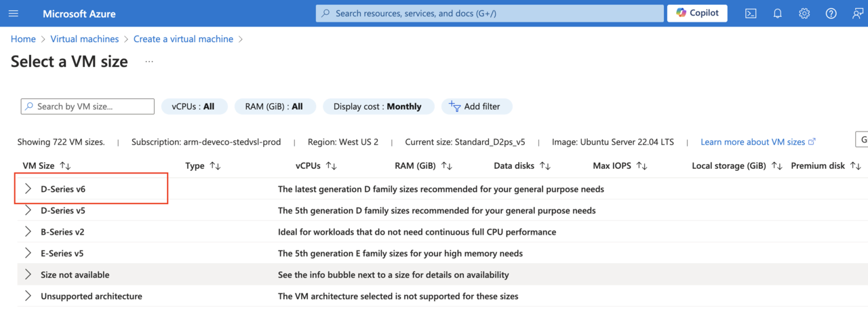
Task: Click the Copilot button
Action: click(697, 13)
